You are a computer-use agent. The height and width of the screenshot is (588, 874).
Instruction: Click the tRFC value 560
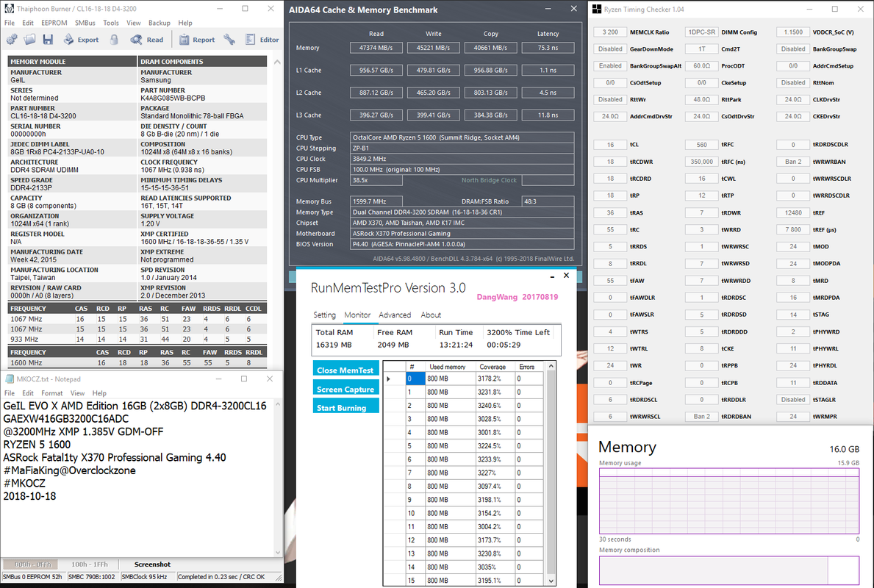point(702,144)
